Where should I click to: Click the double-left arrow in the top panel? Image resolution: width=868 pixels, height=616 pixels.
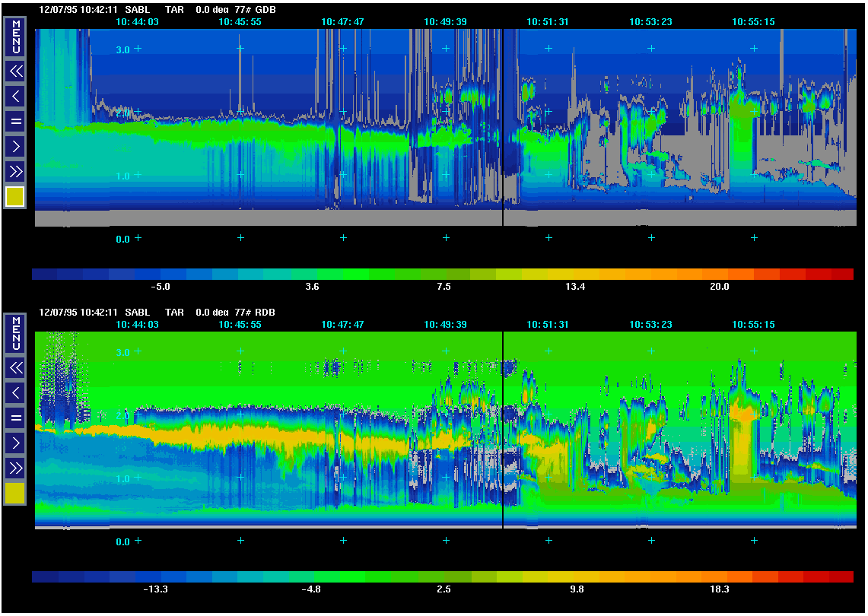pyautogui.click(x=16, y=71)
